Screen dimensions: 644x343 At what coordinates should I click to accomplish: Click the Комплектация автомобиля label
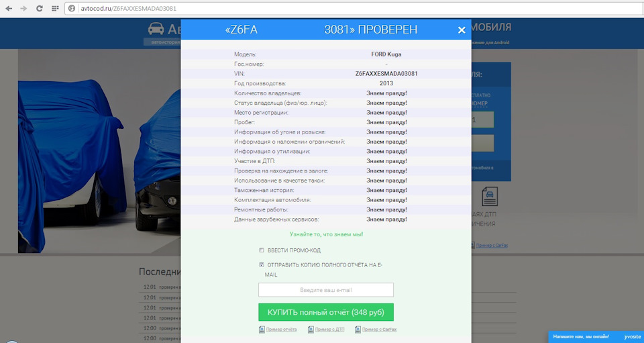point(272,200)
